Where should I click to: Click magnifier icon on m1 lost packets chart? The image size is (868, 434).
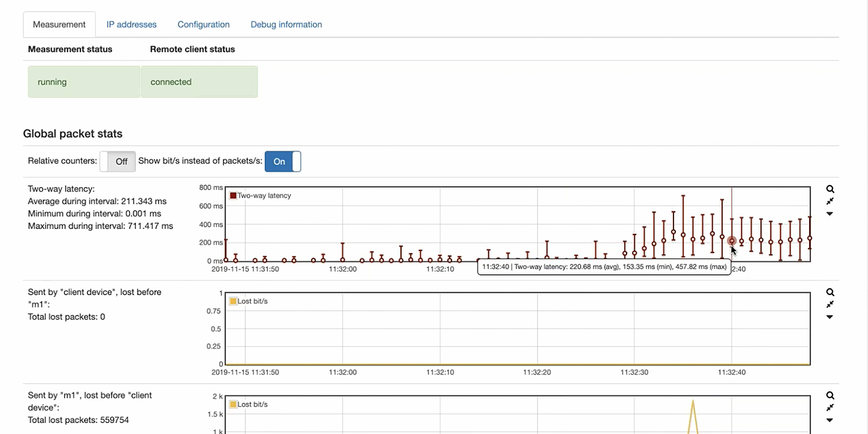coord(830,395)
